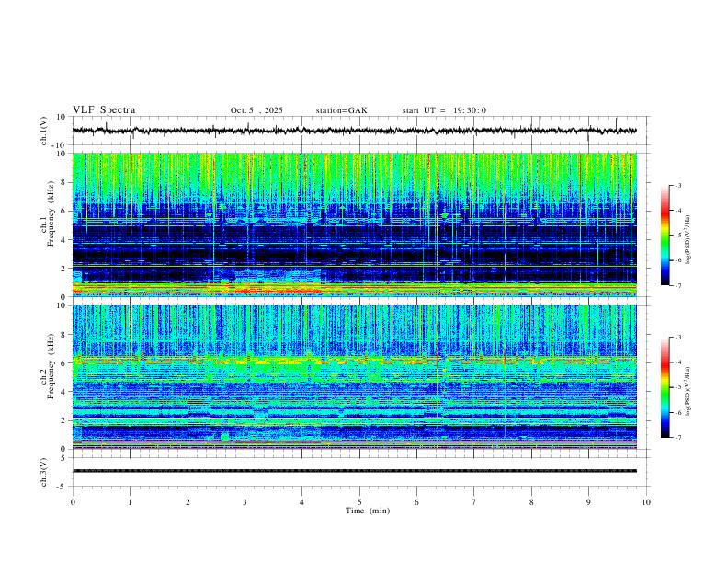Click the ch.3 black waveform trace
Viewport: 728px width, 563px height.
click(354, 471)
